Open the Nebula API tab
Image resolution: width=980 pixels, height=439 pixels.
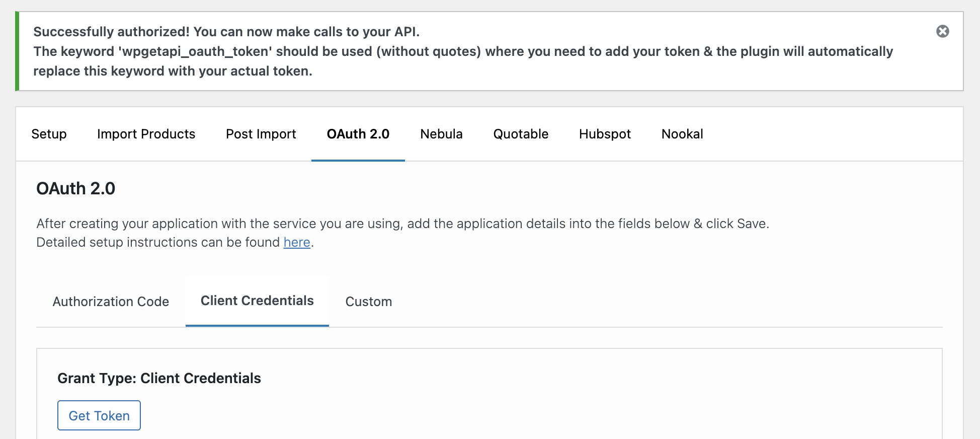(441, 134)
